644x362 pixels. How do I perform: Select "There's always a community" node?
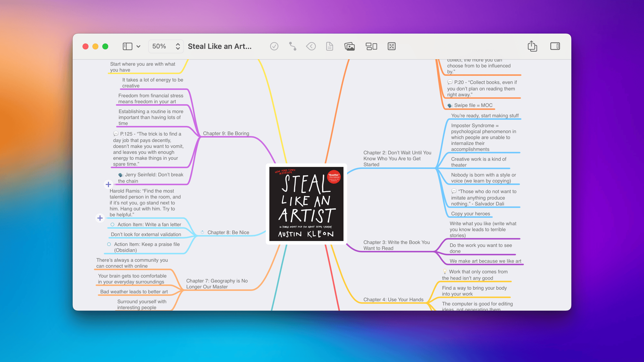tap(132, 263)
